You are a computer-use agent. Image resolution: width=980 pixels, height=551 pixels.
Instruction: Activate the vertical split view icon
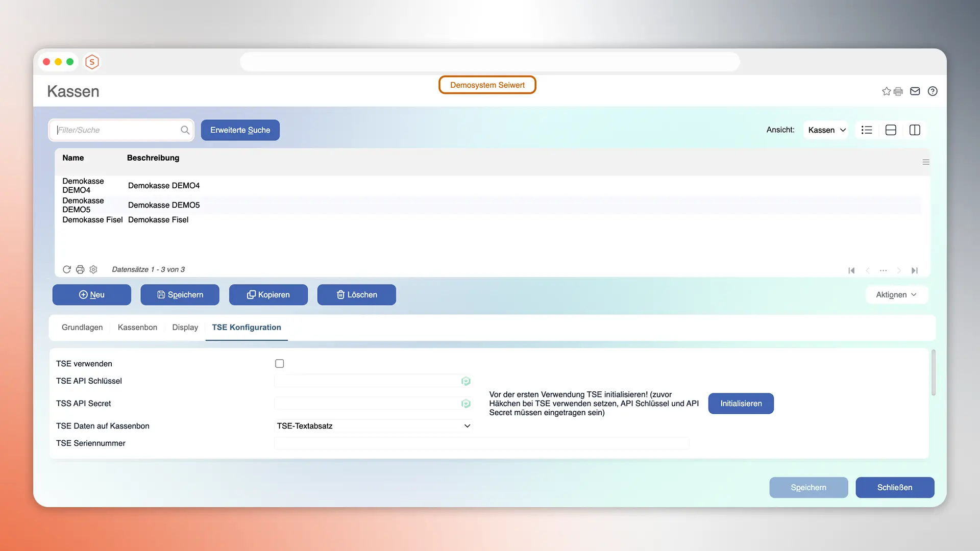coord(914,130)
